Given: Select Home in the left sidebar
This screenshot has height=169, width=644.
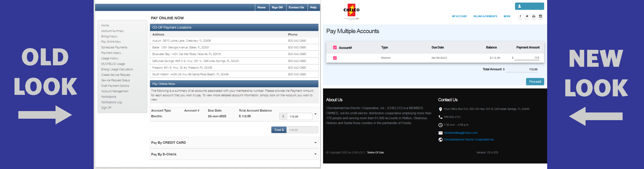Looking at the screenshot, I should [x=105, y=26].
